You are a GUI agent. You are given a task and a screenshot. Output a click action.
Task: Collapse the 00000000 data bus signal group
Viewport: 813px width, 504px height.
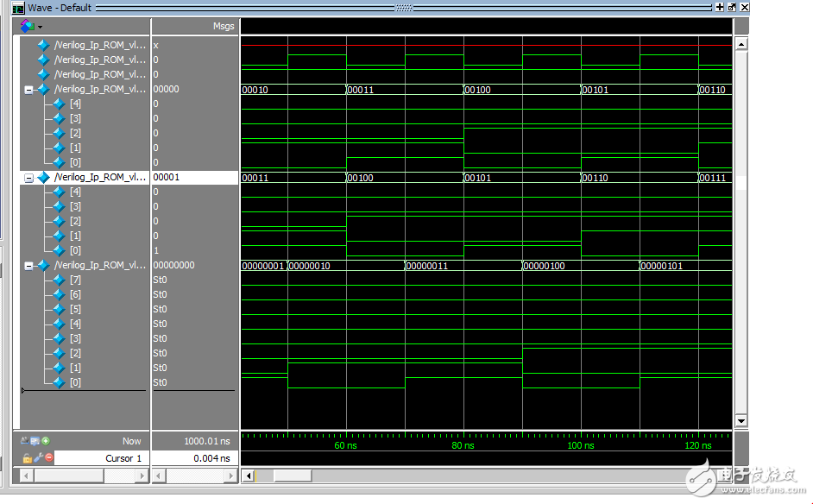(x=28, y=266)
